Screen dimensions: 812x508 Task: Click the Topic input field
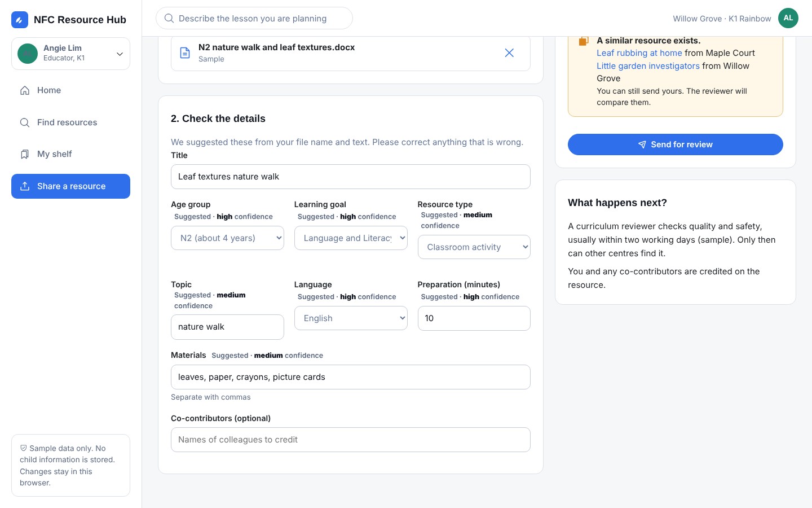tap(227, 327)
